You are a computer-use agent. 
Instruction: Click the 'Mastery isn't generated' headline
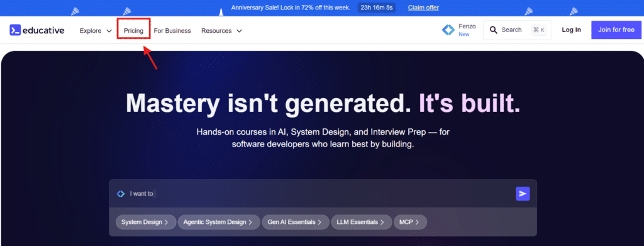click(323, 103)
